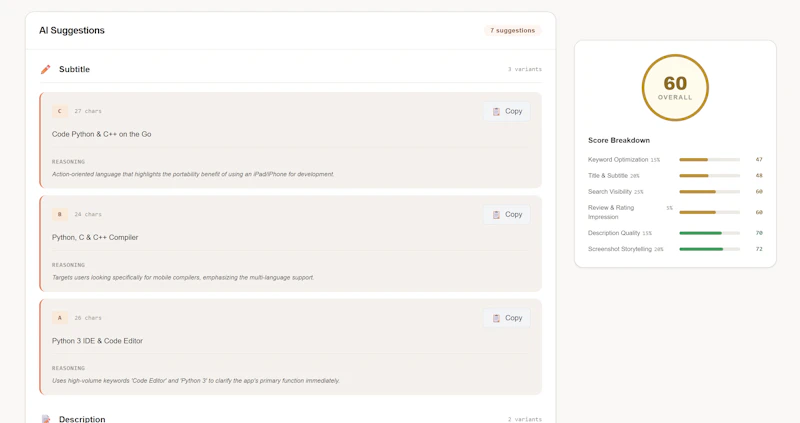Select the text 'Python 3 IDE & Code Editor'

pos(97,341)
